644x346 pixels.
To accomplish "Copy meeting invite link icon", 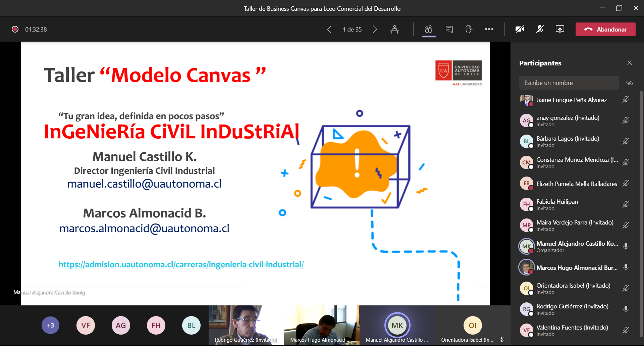I will point(630,83).
